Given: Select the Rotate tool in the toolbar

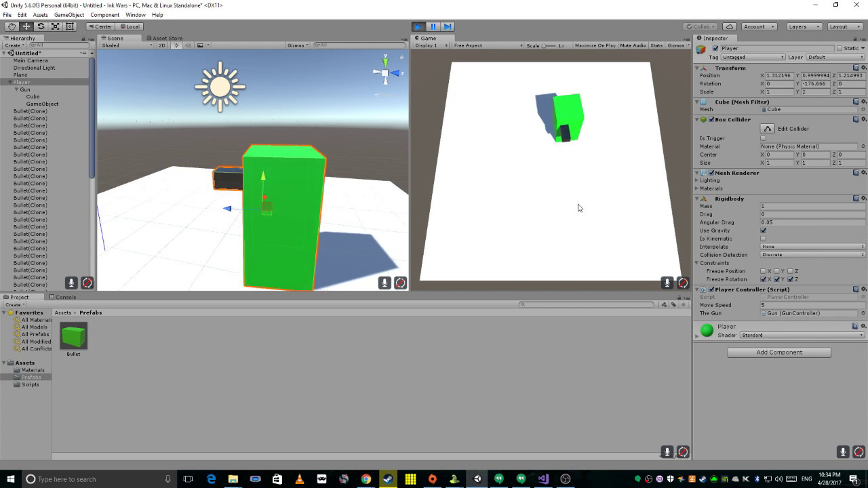Looking at the screenshot, I should (x=41, y=26).
